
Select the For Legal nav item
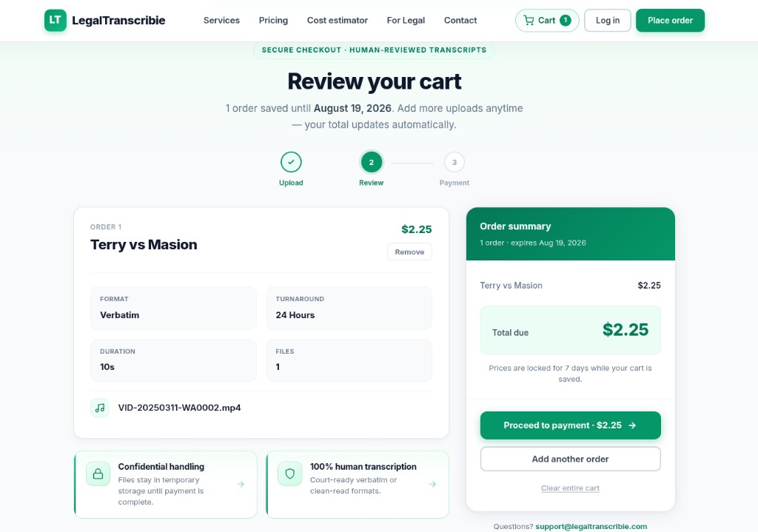[406, 20]
